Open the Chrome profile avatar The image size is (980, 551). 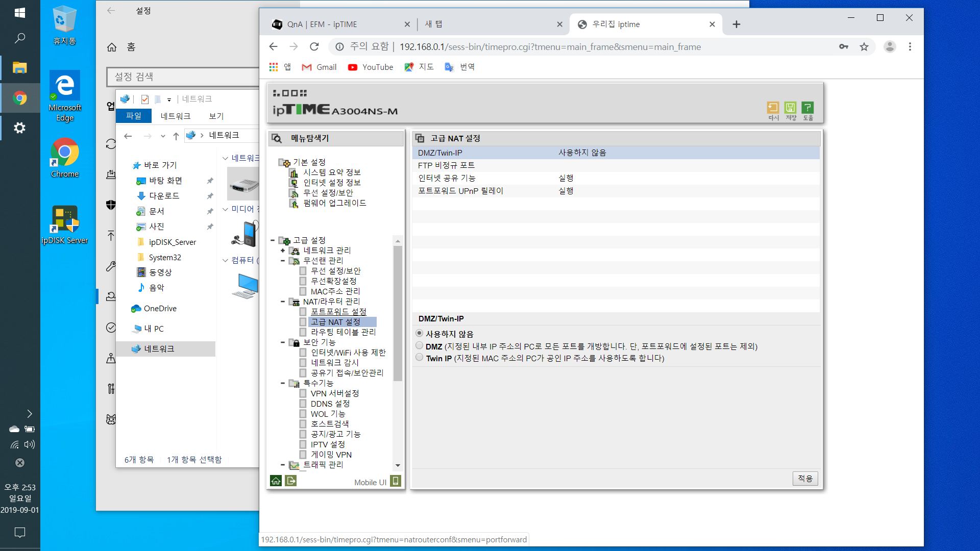(x=890, y=47)
